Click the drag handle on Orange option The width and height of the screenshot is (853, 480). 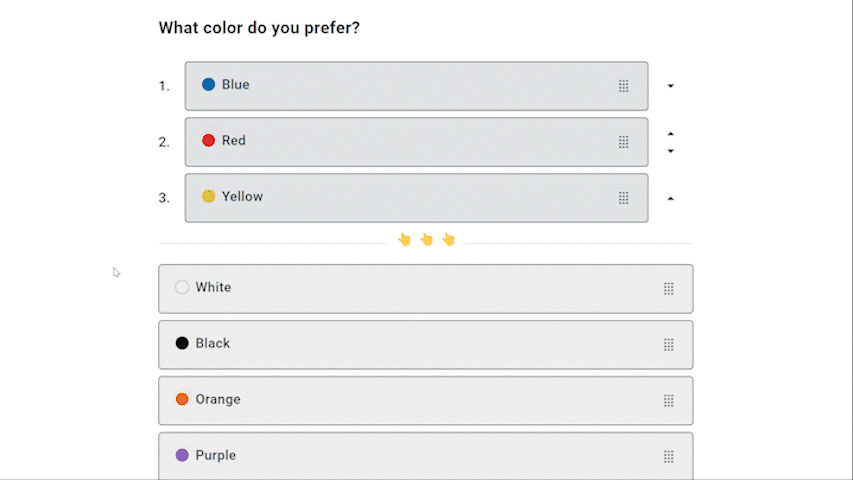click(669, 401)
